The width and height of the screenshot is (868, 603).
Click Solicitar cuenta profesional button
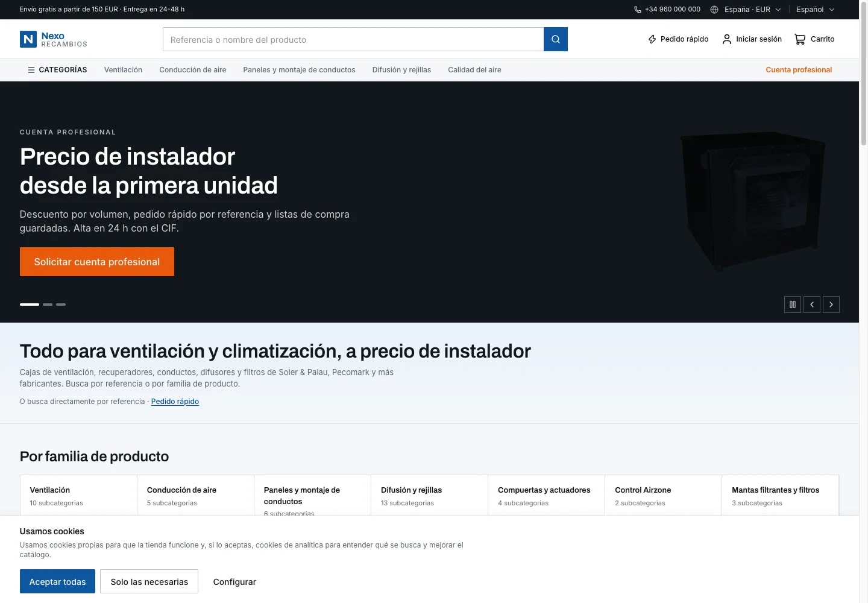(x=97, y=262)
